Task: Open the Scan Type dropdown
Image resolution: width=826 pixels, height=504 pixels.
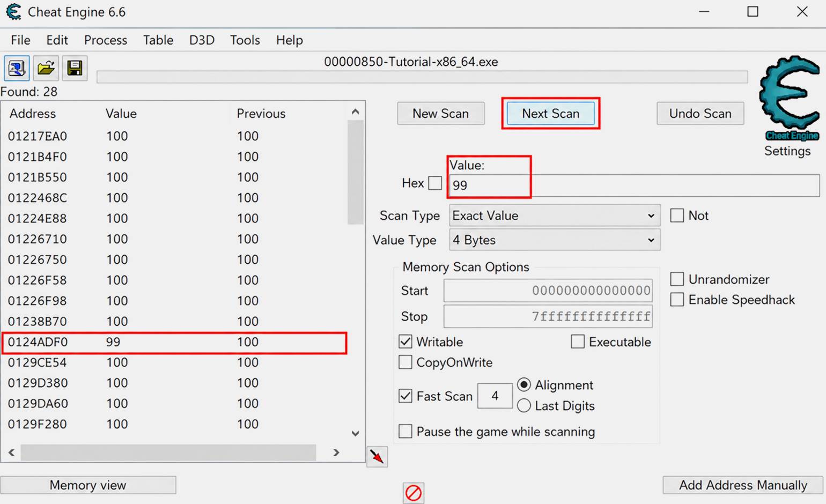Action: 555,216
